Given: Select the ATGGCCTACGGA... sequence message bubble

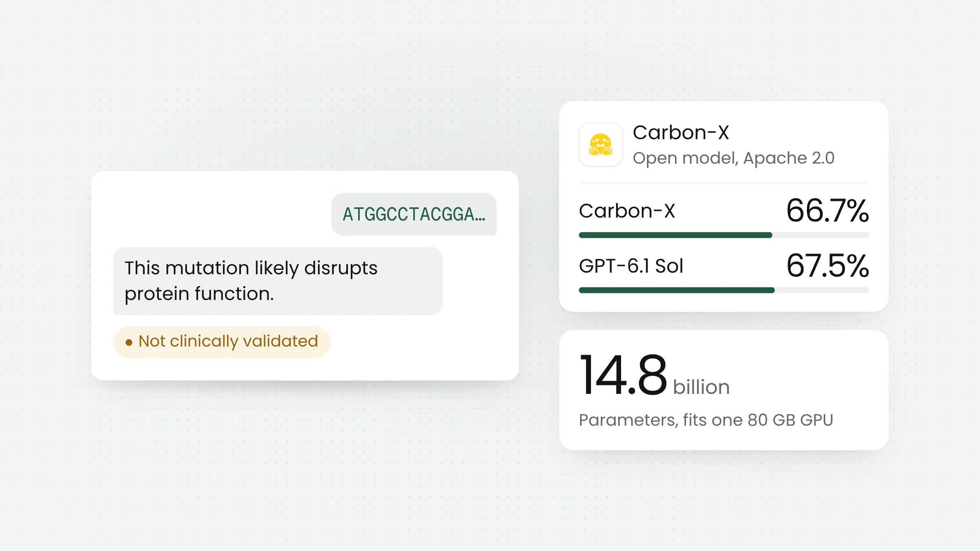Looking at the screenshot, I should coord(414,214).
